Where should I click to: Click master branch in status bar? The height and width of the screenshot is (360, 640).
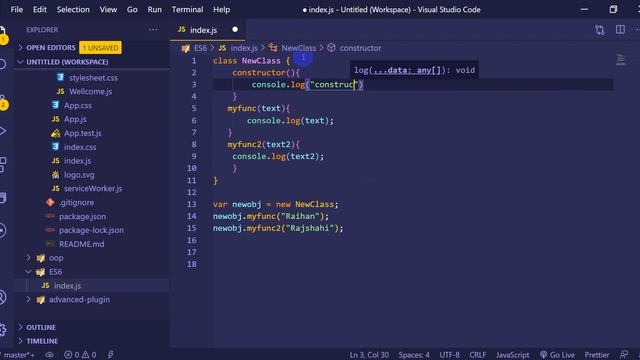[19, 355]
